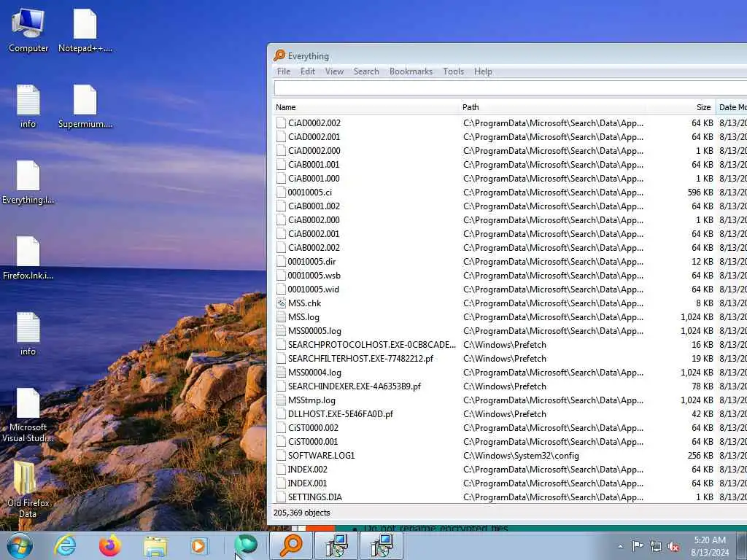Open Windows Explorer from the taskbar
The height and width of the screenshot is (560, 747).
click(155, 546)
